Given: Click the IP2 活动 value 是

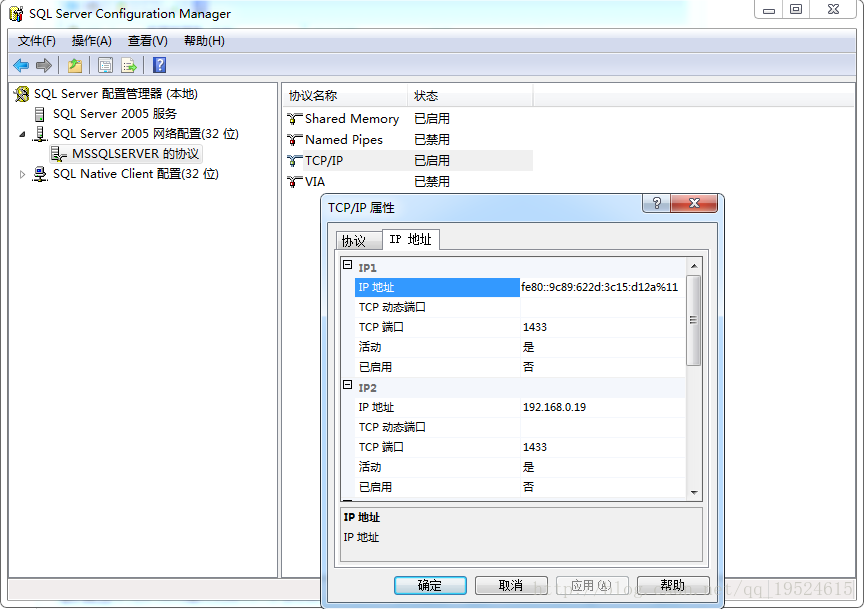Looking at the screenshot, I should coord(603,467).
